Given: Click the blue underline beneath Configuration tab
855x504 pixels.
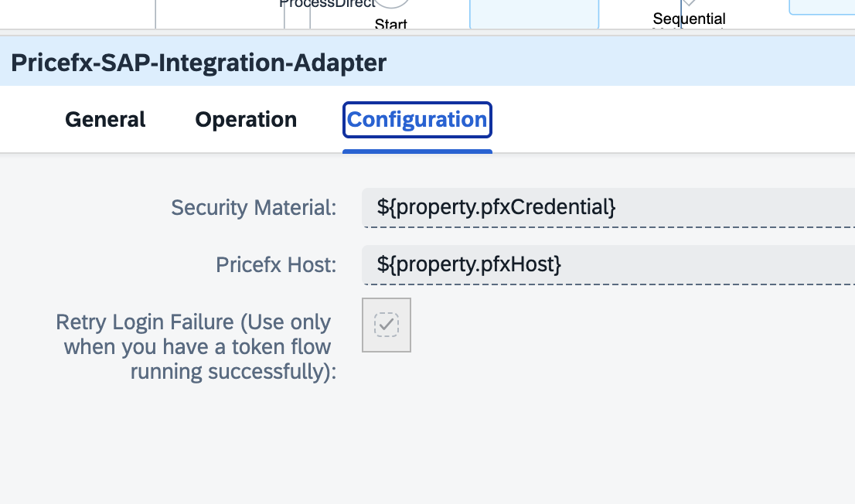Looking at the screenshot, I should (x=417, y=152).
